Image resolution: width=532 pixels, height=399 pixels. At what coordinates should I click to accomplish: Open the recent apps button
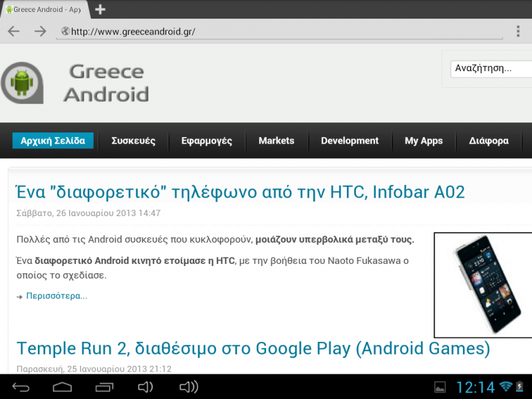coord(104,387)
